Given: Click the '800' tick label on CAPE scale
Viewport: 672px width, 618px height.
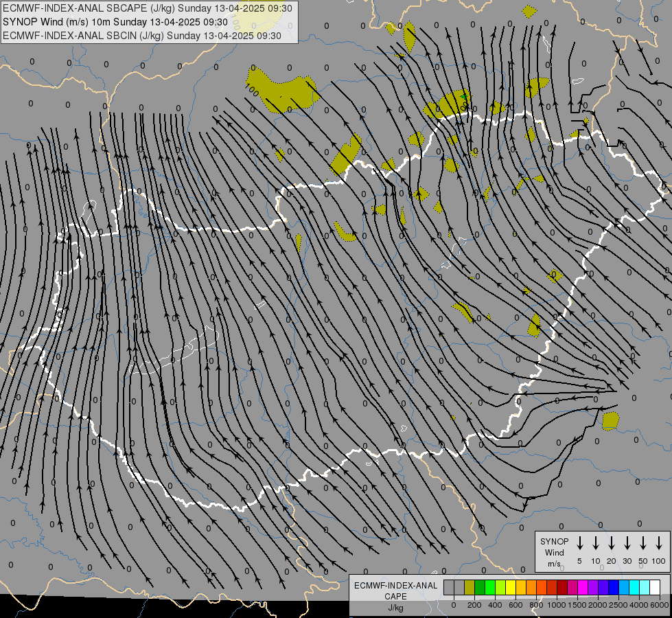Looking at the screenshot, I should coord(536,605).
